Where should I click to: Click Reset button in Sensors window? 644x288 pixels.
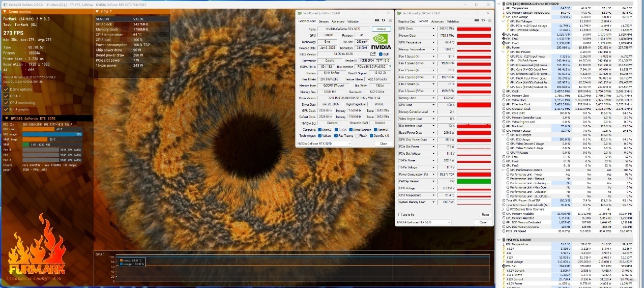pos(485,215)
